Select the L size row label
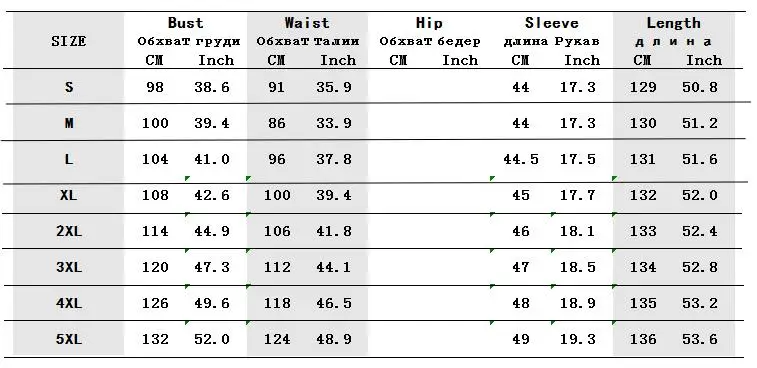This screenshot has height=368, width=757. (69, 159)
